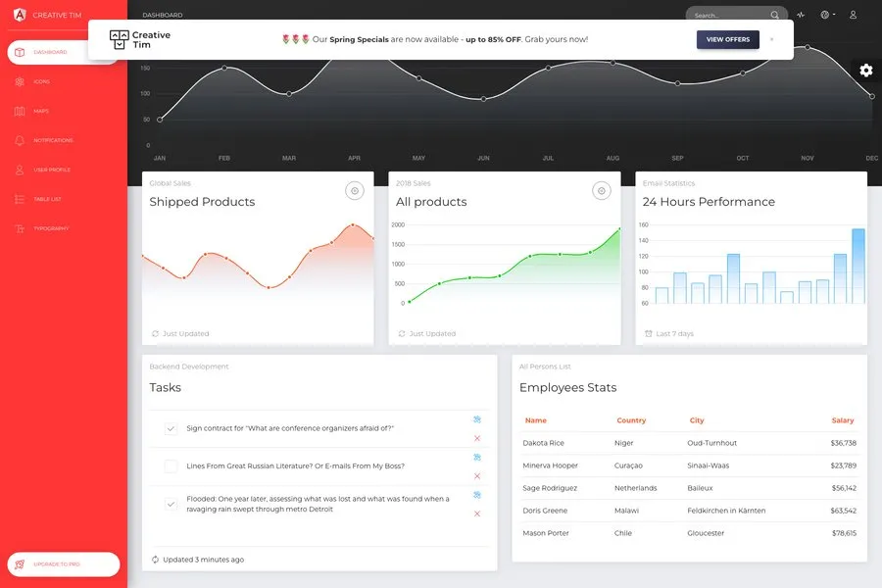The width and height of the screenshot is (882, 588).
Task: Delete the 'Flooded: One year later' task
Action: [477, 514]
